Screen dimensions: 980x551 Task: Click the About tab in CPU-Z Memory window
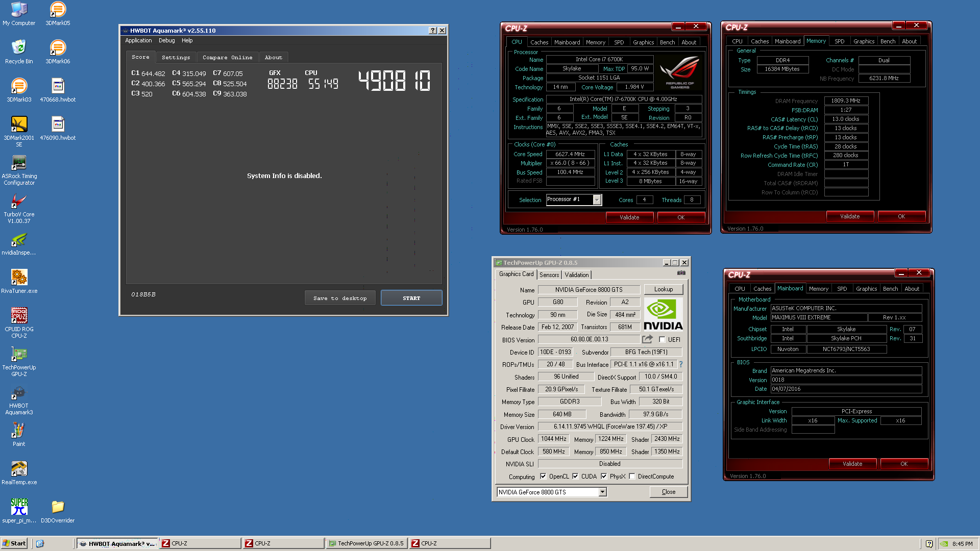909,41
